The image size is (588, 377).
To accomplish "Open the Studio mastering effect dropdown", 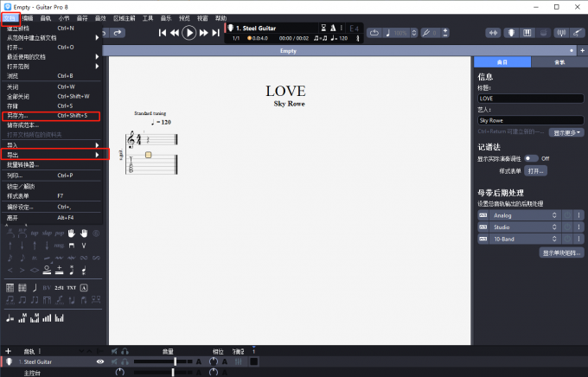I will coord(525,226).
